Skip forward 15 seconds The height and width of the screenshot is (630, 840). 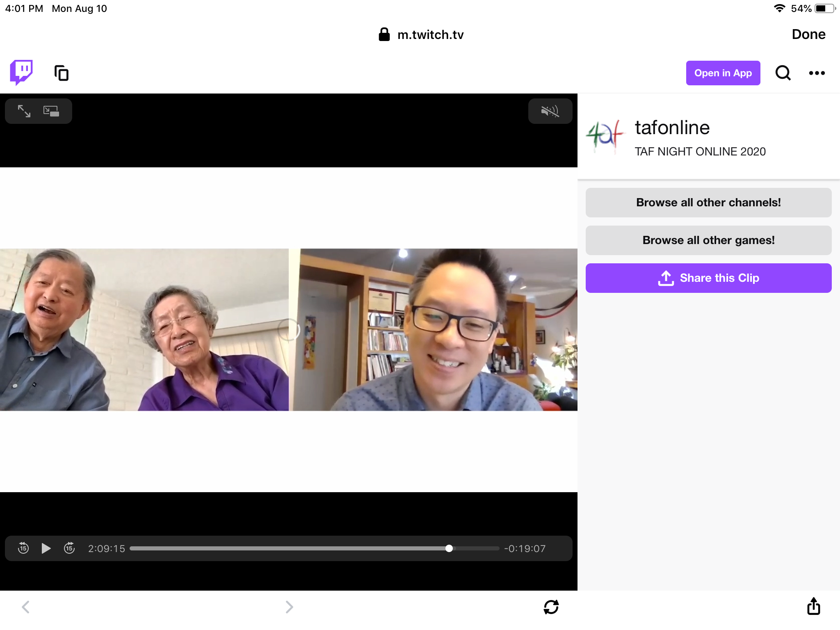point(69,548)
